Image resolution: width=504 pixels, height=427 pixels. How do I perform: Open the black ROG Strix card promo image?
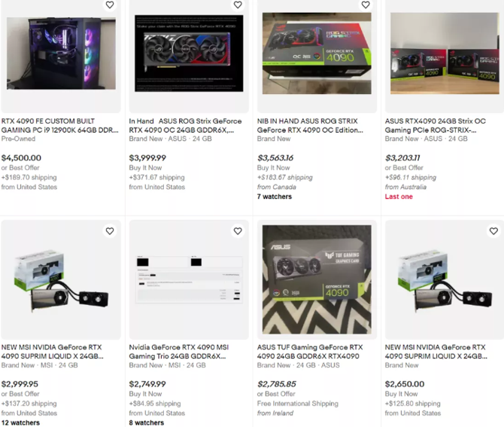pos(189,53)
